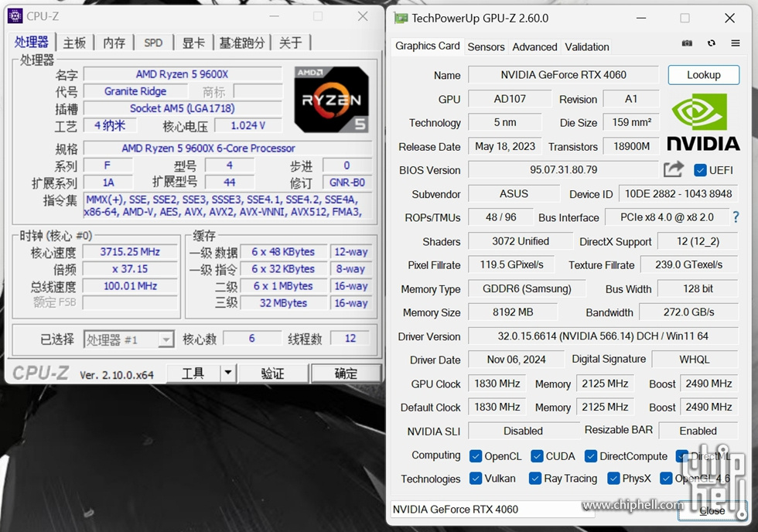Image resolution: width=758 pixels, height=532 pixels.
Task: Click the GDDR6 (Samsung) memory type value
Action: (527, 289)
